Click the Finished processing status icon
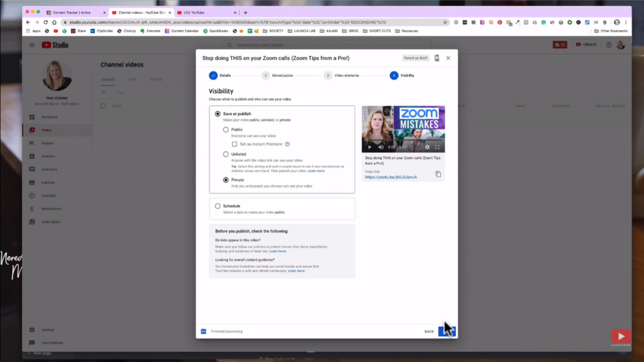 (203, 331)
